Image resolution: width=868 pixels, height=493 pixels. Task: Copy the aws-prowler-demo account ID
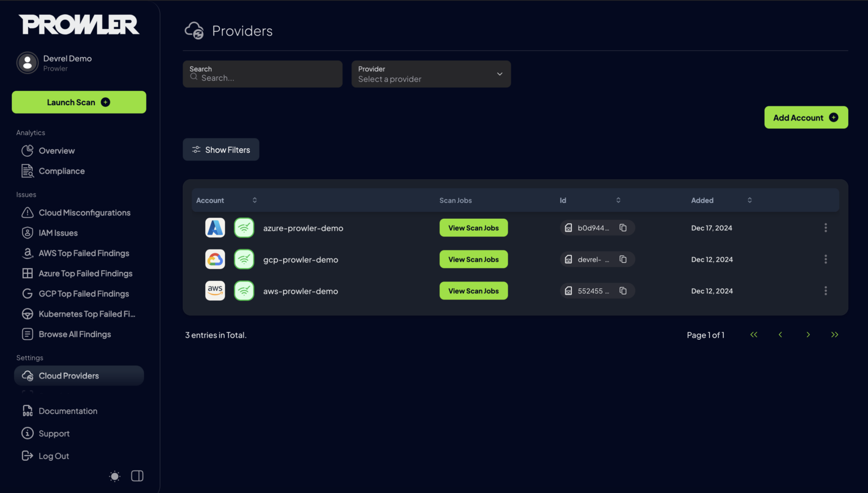coord(623,291)
